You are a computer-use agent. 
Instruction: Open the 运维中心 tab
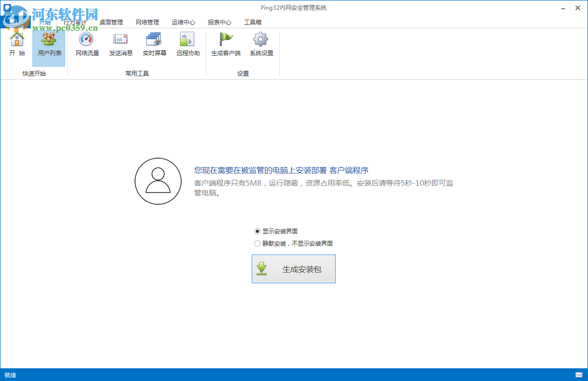[x=183, y=22]
